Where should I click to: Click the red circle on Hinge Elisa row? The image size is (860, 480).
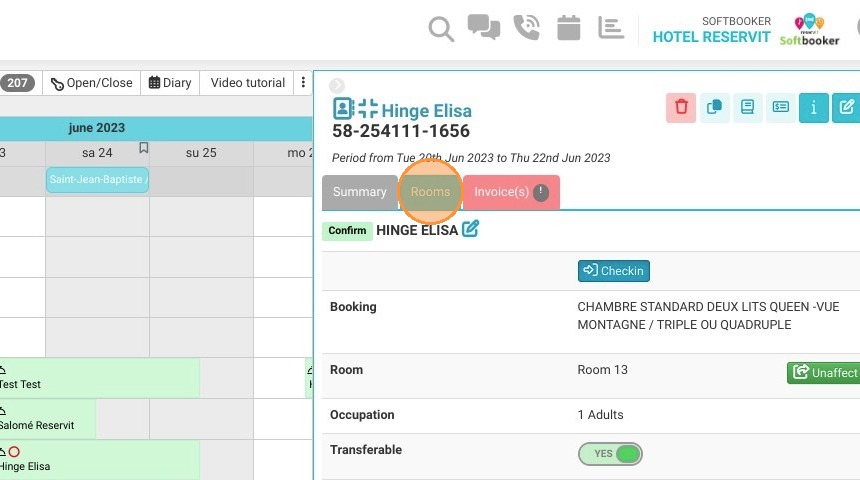tap(14, 452)
